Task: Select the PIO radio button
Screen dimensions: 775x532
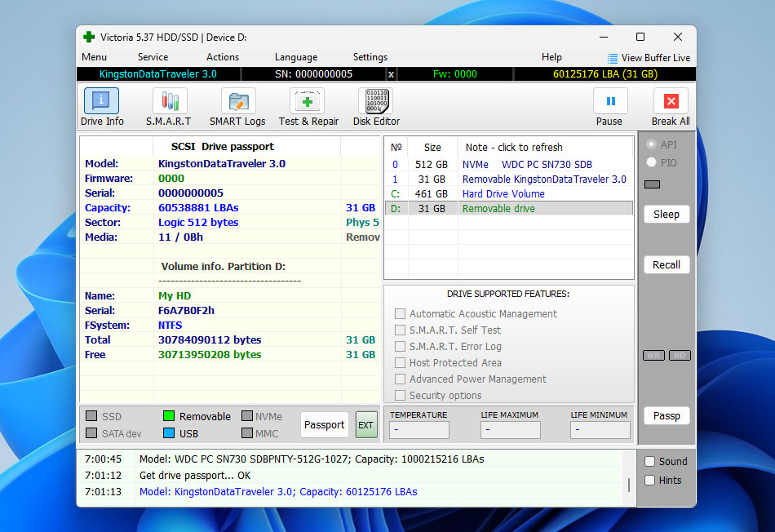Action: 651,162
